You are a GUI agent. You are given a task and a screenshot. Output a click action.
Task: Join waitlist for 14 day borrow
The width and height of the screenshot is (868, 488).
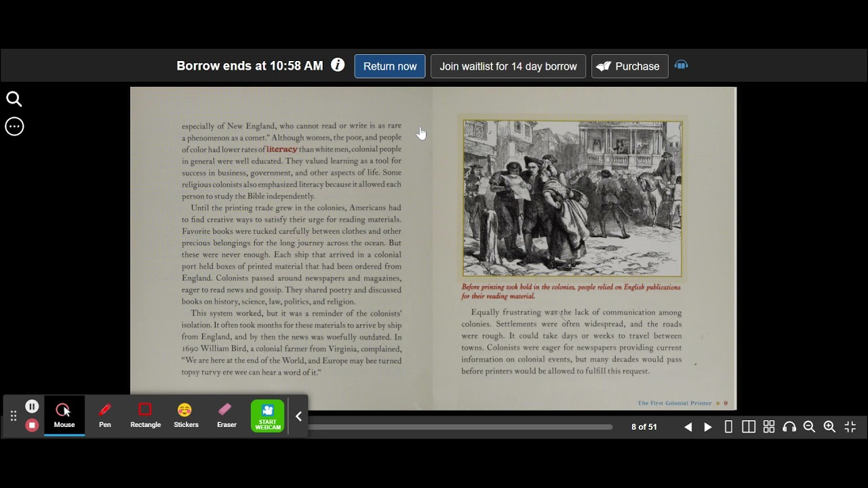[508, 66]
